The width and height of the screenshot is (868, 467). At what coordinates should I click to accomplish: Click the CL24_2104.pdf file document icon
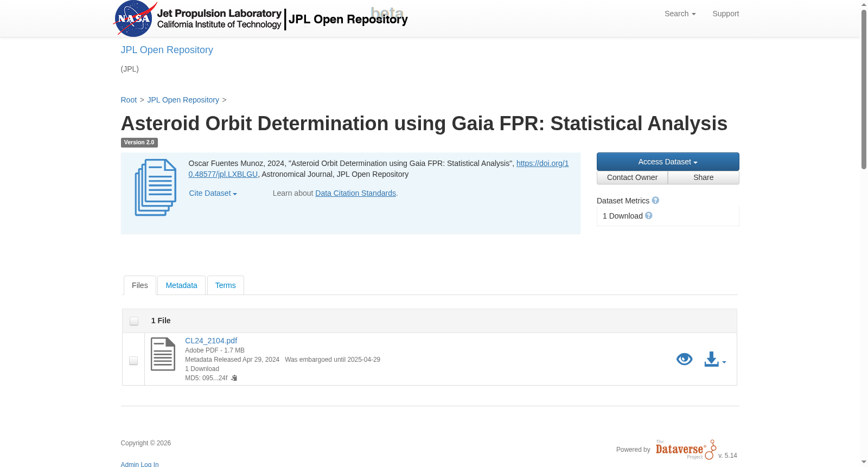coord(163,354)
